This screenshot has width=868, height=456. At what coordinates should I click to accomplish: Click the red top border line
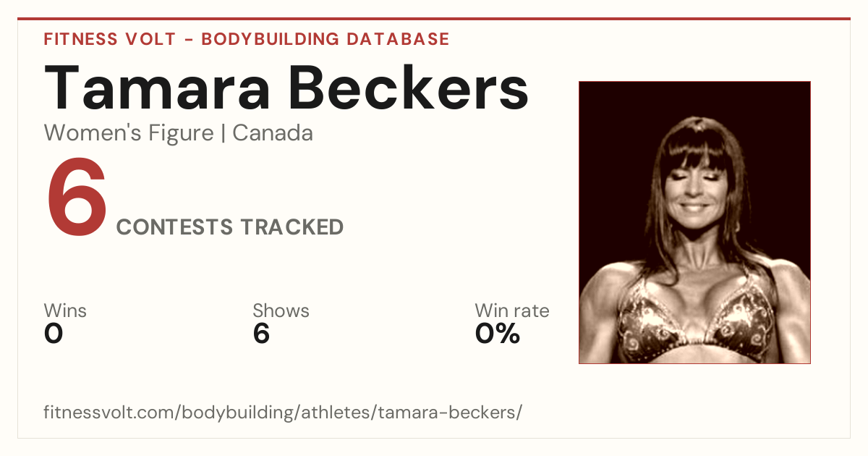coord(434,19)
